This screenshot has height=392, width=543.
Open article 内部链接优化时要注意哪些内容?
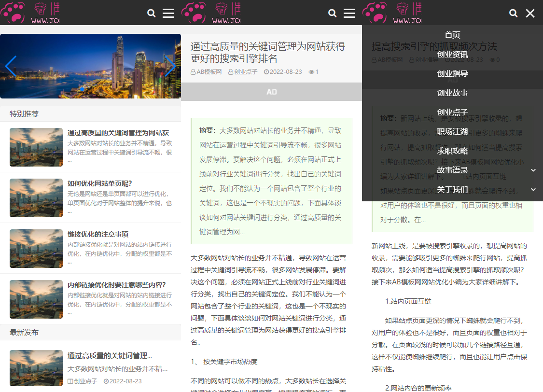[116, 285]
